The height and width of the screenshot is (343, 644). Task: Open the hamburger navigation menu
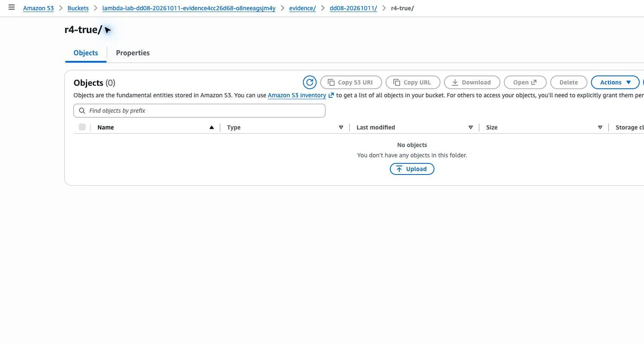click(12, 7)
